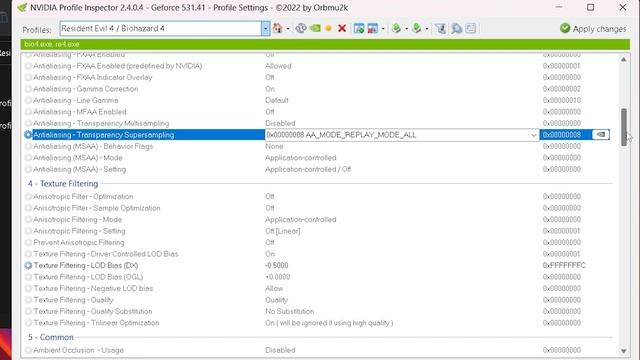Click the green bio4.exe, re4.exe application bar
Viewport: 640px width, 360px height.
325,44
